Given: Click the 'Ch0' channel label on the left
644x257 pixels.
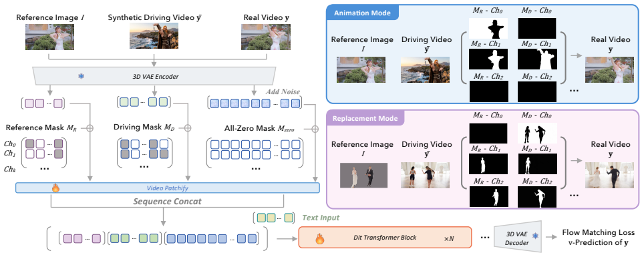Looking at the screenshot, I should coord(9,144).
